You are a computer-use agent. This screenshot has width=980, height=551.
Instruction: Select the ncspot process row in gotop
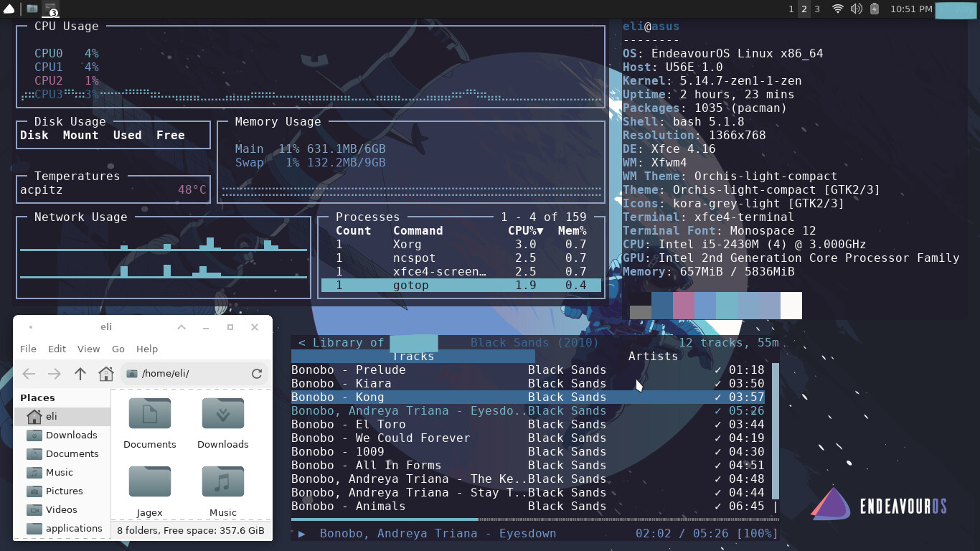pos(461,258)
